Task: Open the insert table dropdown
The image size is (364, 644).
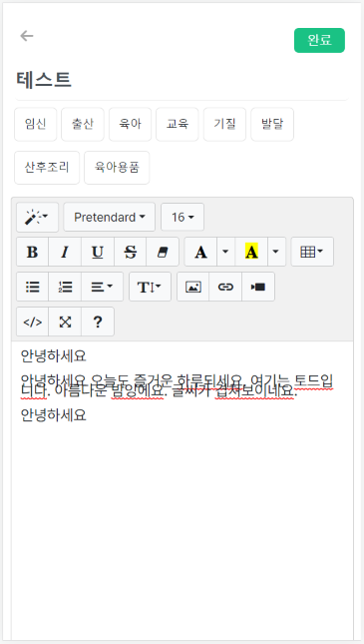Action: [x=312, y=252]
